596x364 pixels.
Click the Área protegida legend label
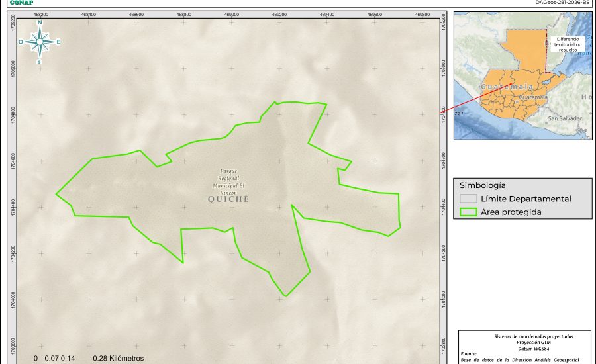[x=511, y=212]
